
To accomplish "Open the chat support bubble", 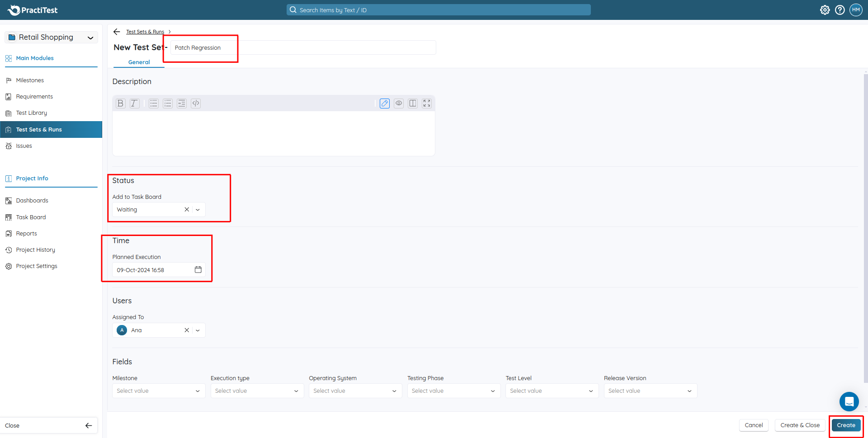I will 849,401.
